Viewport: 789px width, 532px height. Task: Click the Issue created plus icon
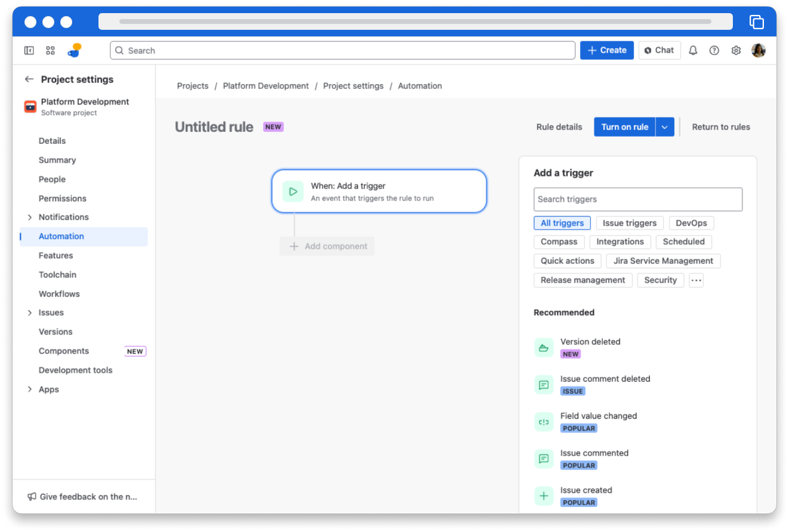(544, 496)
